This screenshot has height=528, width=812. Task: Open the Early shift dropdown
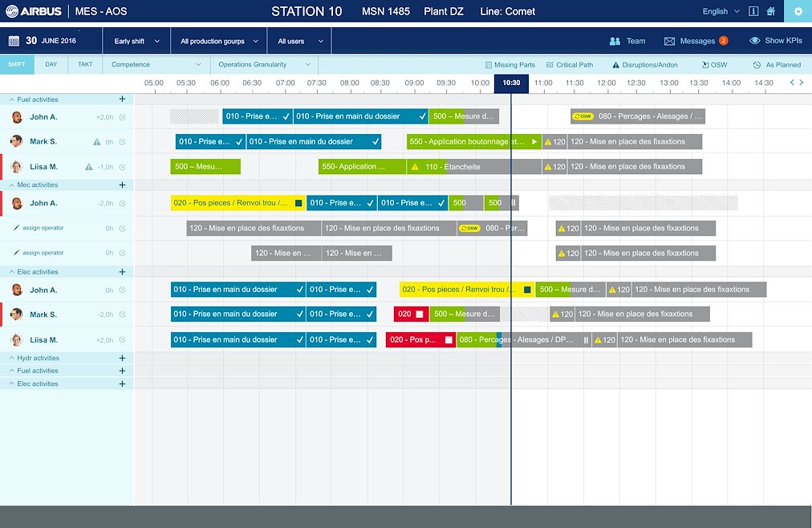[136, 41]
